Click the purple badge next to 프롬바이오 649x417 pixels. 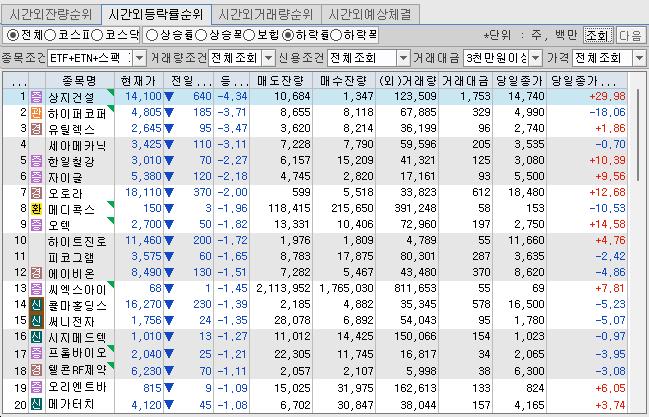36,354
